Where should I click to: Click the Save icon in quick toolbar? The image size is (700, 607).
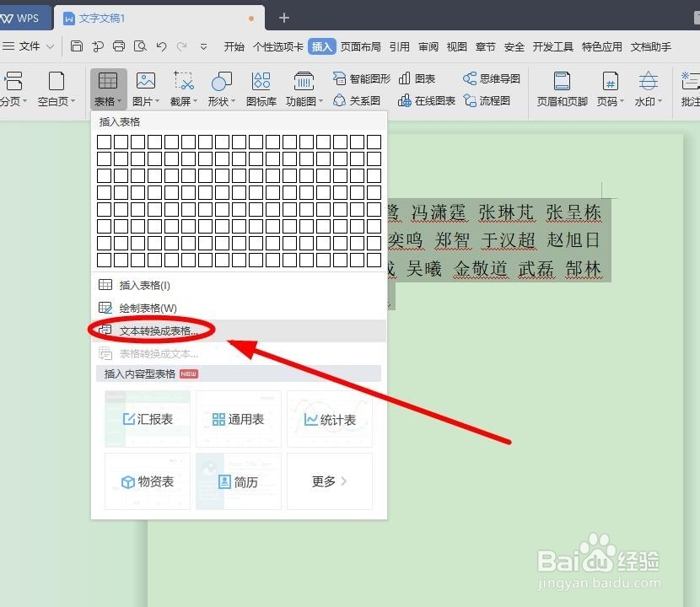coord(77,46)
